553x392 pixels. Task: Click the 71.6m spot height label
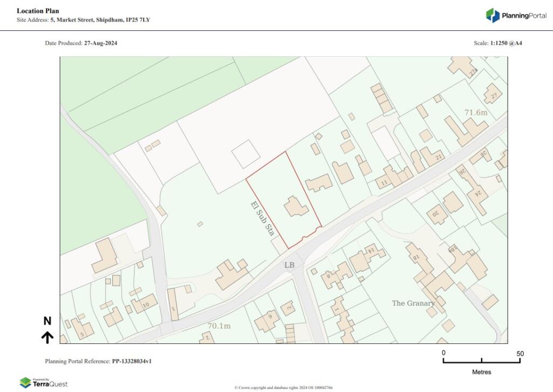click(476, 112)
